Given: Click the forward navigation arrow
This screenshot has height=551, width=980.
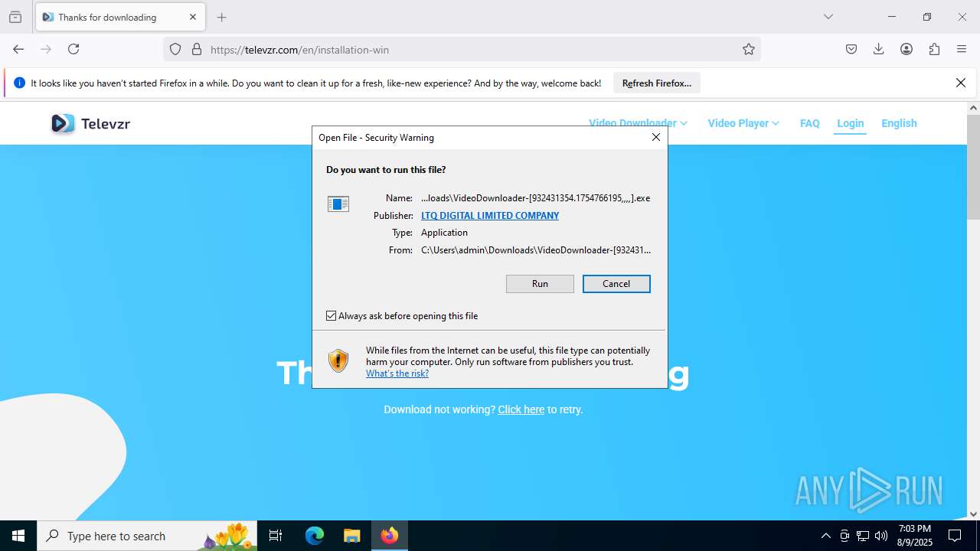Looking at the screenshot, I should (46, 49).
